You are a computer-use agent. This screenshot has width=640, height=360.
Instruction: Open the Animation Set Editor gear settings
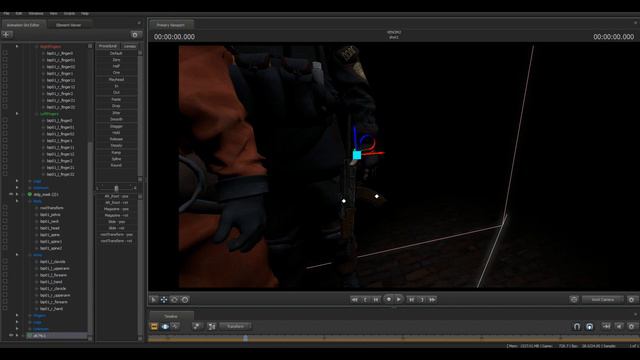135,35
